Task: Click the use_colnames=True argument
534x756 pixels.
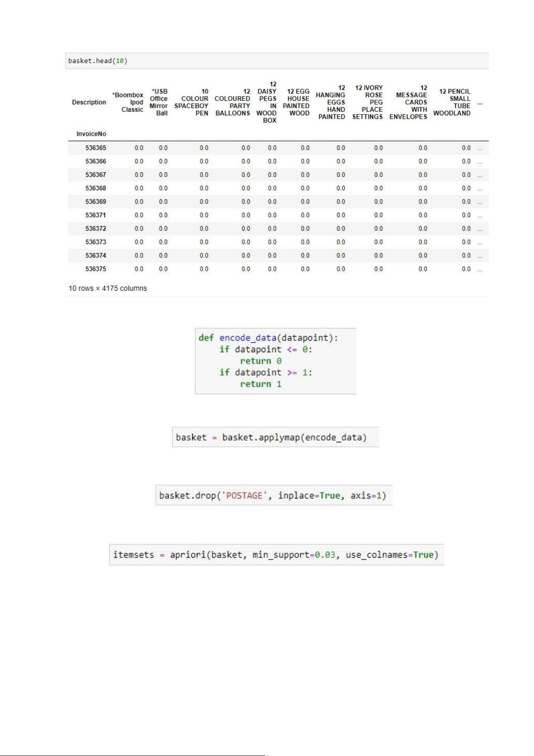Action: click(x=390, y=555)
